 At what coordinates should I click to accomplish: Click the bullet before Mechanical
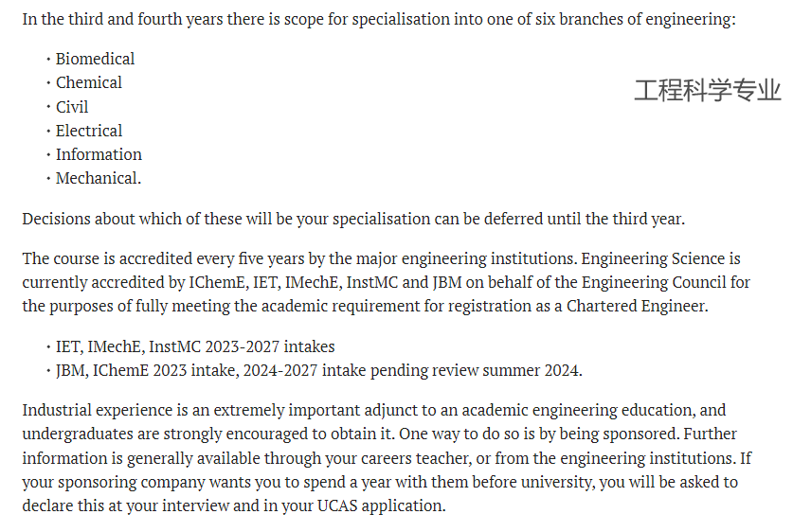[x=48, y=179]
